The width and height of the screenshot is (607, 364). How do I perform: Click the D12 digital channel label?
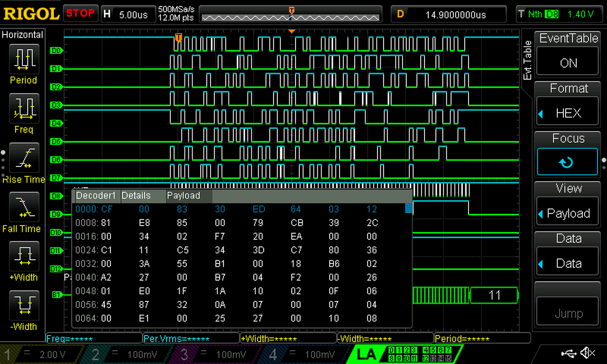(56, 269)
